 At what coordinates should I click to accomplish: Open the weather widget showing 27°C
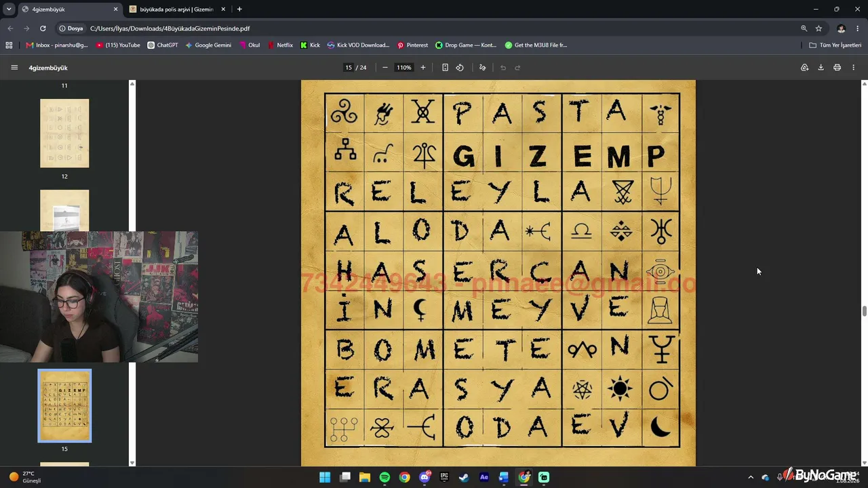[26, 477]
